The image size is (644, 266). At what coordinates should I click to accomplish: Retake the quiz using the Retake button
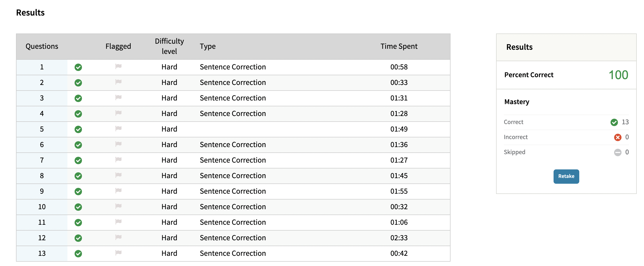[x=566, y=176]
